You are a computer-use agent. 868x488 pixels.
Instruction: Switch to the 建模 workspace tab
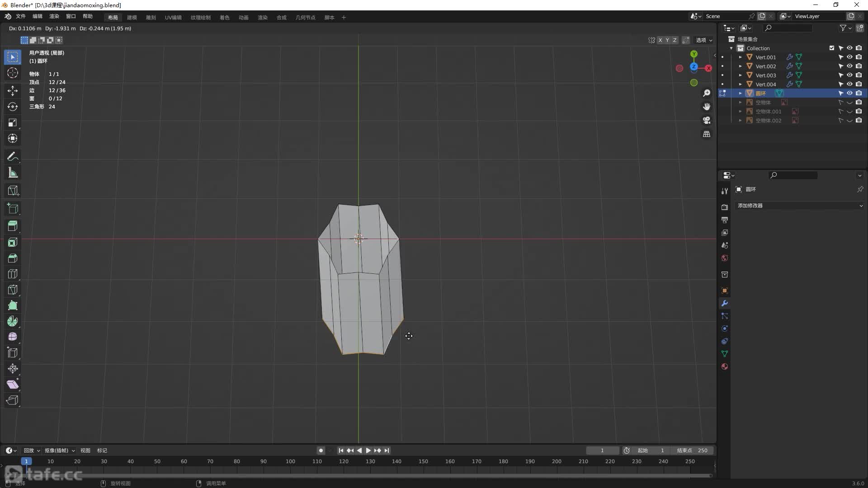tap(132, 18)
